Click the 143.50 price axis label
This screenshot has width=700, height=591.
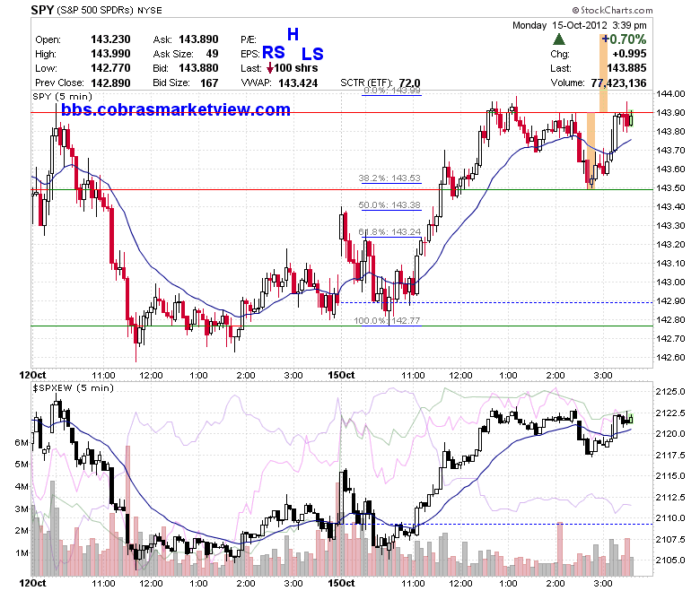pyautogui.click(x=670, y=187)
